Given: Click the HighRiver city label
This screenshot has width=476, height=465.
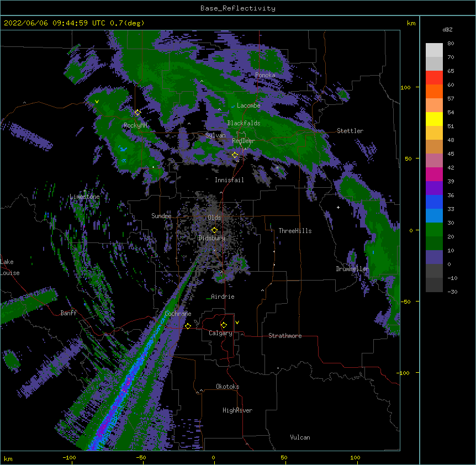Looking at the screenshot, I should (237, 410).
